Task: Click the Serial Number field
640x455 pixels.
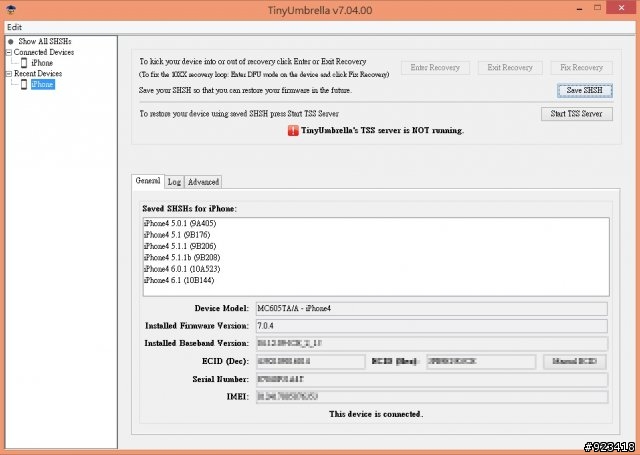Action: point(431,380)
